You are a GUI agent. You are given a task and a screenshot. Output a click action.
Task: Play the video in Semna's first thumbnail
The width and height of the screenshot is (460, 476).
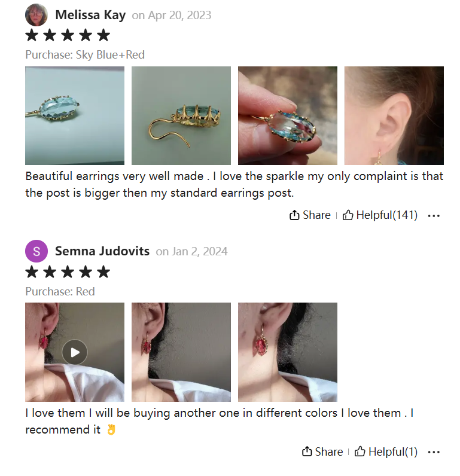click(x=75, y=352)
